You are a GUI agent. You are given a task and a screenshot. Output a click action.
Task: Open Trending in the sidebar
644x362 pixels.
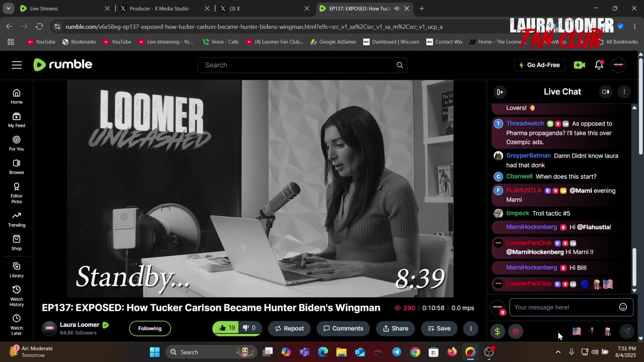17,220
